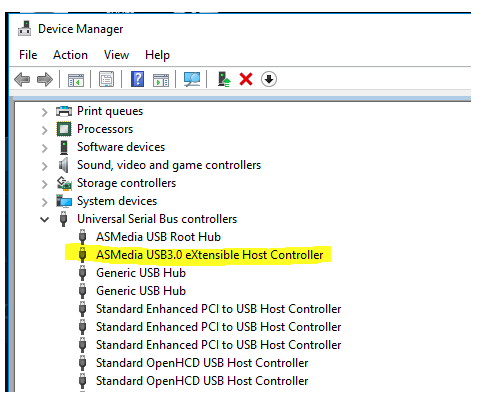The width and height of the screenshot is (500, 409).
Task: Click the blue Help question mark icon
Action: tap(137, 79)
